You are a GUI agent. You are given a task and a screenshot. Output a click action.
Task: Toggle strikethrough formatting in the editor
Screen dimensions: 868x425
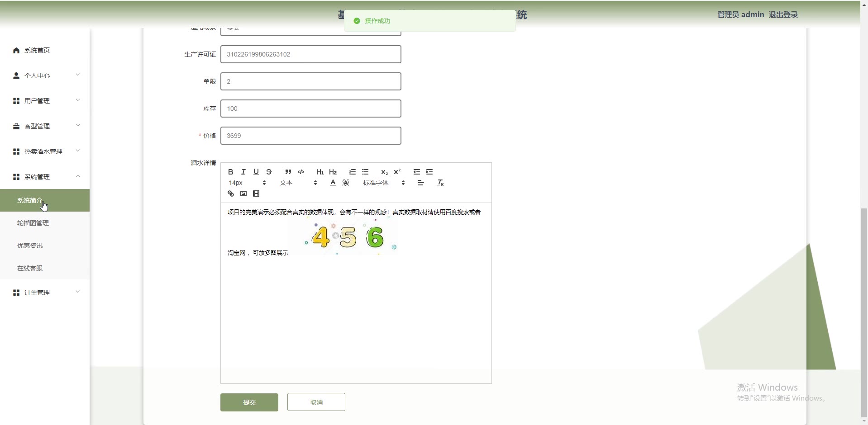click(269, 172)
